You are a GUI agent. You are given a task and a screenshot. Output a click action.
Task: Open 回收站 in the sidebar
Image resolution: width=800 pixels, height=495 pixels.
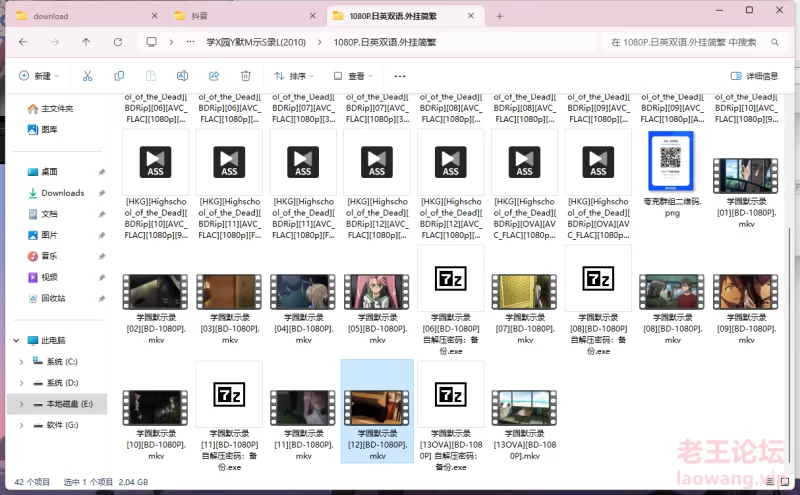46,298
